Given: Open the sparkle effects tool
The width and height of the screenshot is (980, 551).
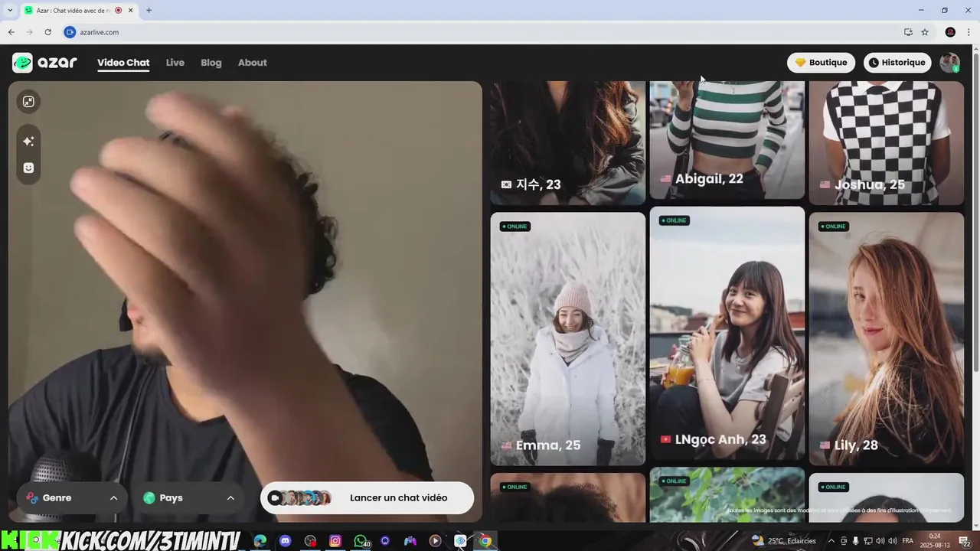Looking at the screenshot, I should (28, 142).
